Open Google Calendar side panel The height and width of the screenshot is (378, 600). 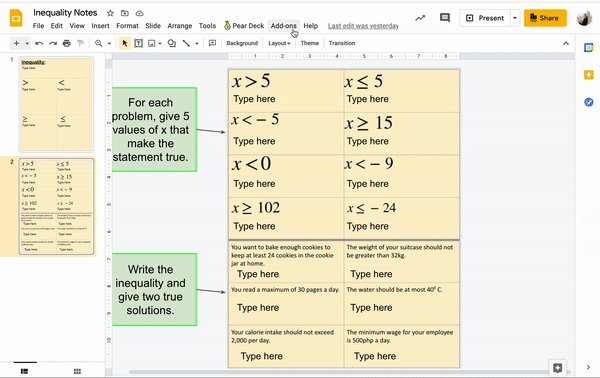[x=589, y=48]
